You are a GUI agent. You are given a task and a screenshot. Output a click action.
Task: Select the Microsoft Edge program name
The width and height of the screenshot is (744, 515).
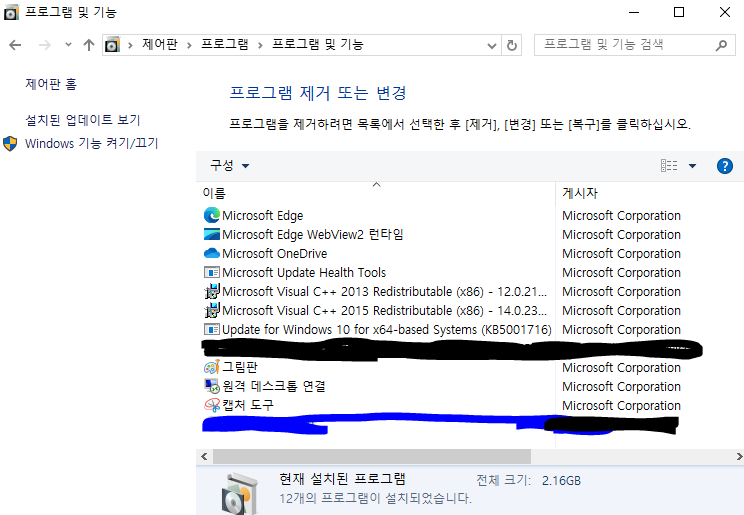[x=262, y=215]
